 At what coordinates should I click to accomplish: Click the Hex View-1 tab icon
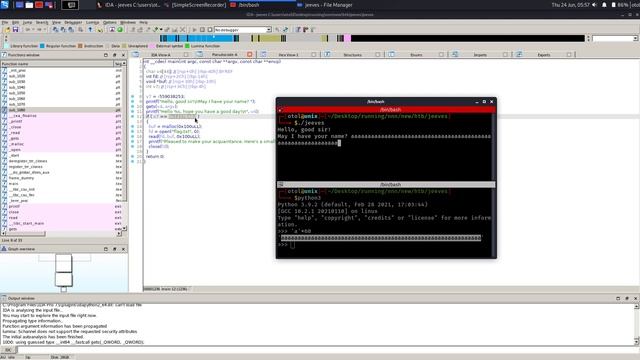point(263,54)
